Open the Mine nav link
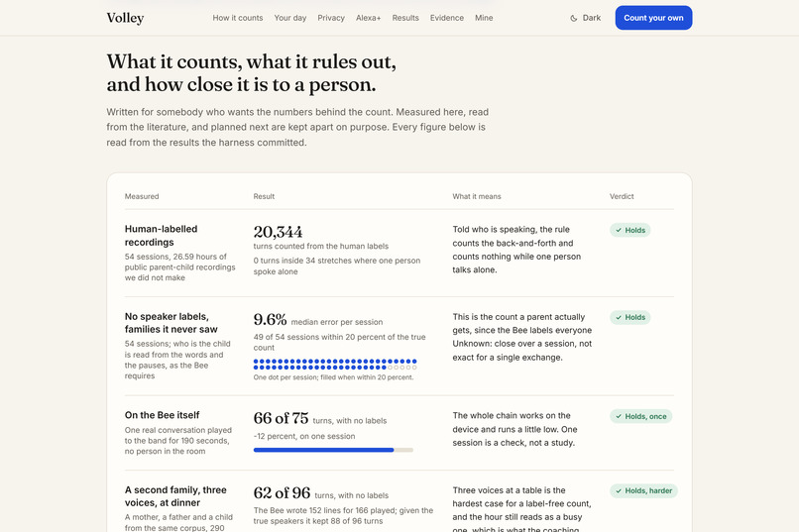 click(x=484, y=18)
